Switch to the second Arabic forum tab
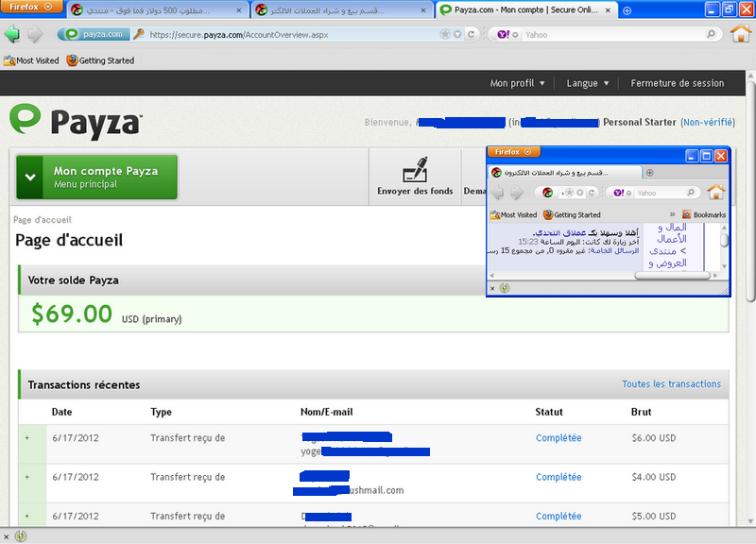 point(342,10)
